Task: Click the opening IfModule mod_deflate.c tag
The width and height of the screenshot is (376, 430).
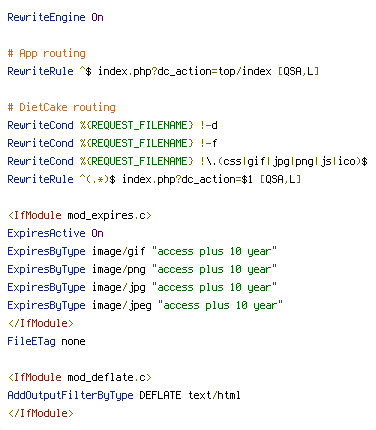Action: [80, 377]
